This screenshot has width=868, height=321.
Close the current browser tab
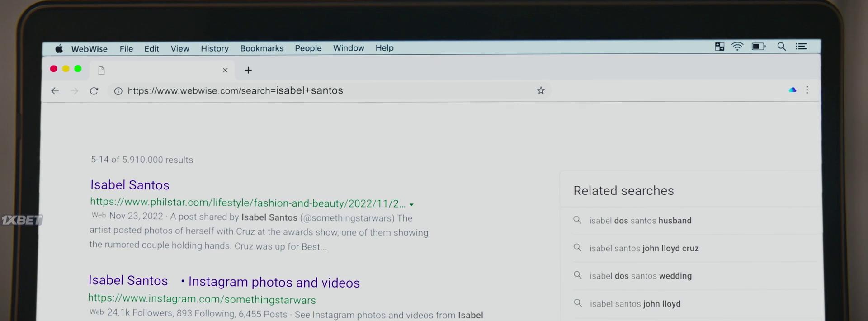(x=225, y=70)
